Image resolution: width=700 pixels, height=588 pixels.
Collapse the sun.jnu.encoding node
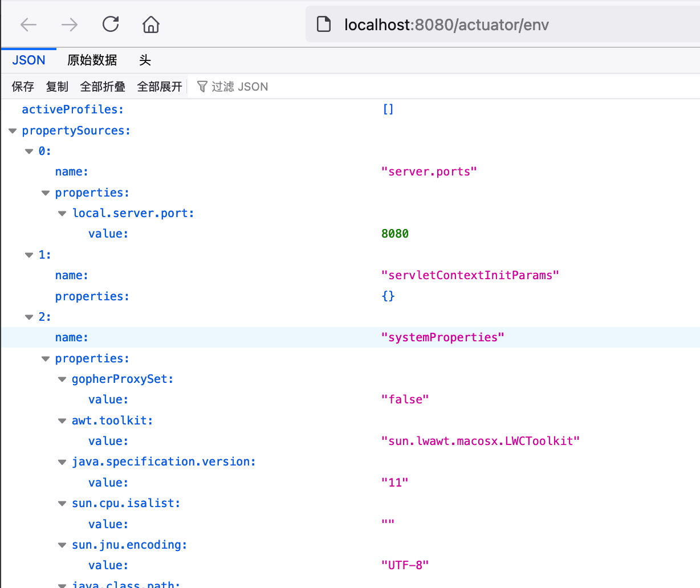pos(62,545)
